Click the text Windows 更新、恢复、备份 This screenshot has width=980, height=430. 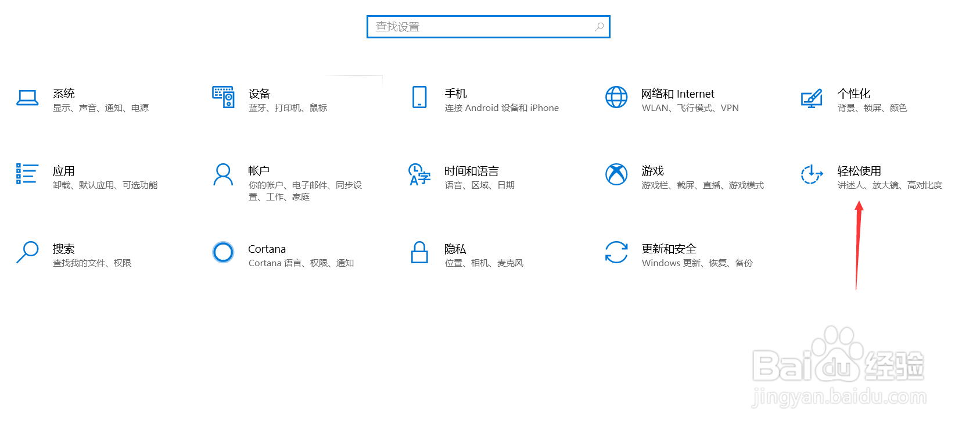(697, 263)
